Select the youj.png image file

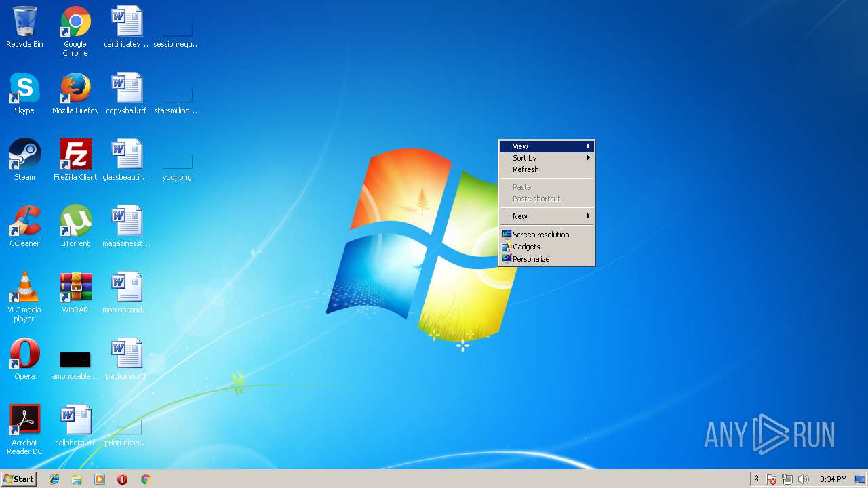177,165
